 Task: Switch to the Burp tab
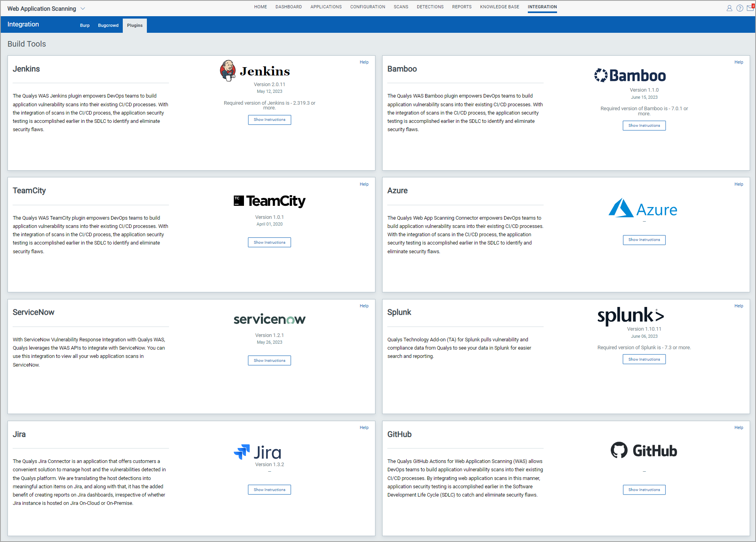click(x=85, y=25)
